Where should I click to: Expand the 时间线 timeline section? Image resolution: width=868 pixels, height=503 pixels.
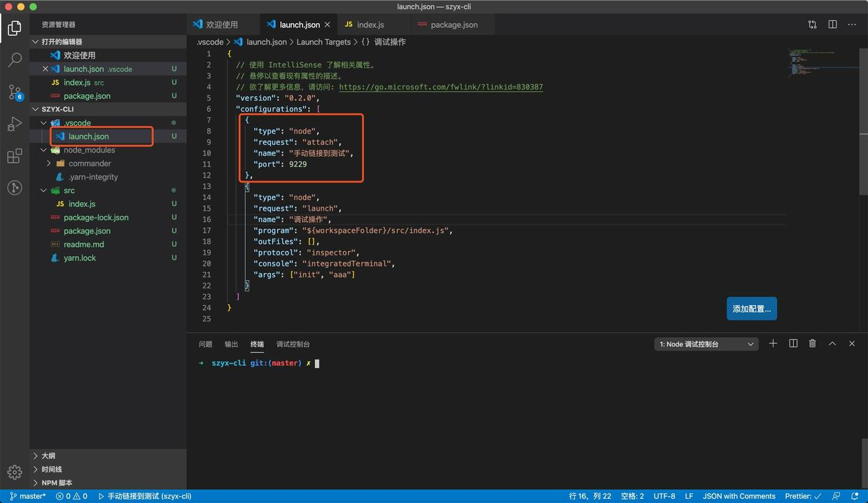pyautogui.click(x=108, y=469)
